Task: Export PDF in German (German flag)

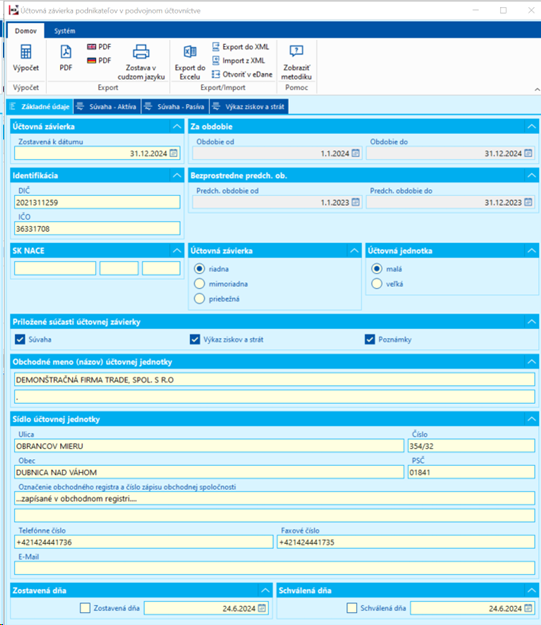Action: pos(99,61)
